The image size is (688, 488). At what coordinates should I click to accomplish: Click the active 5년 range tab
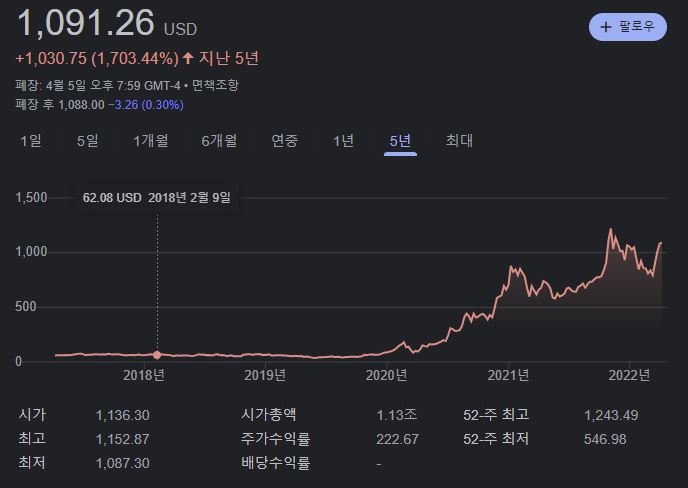tap(400, 141)
